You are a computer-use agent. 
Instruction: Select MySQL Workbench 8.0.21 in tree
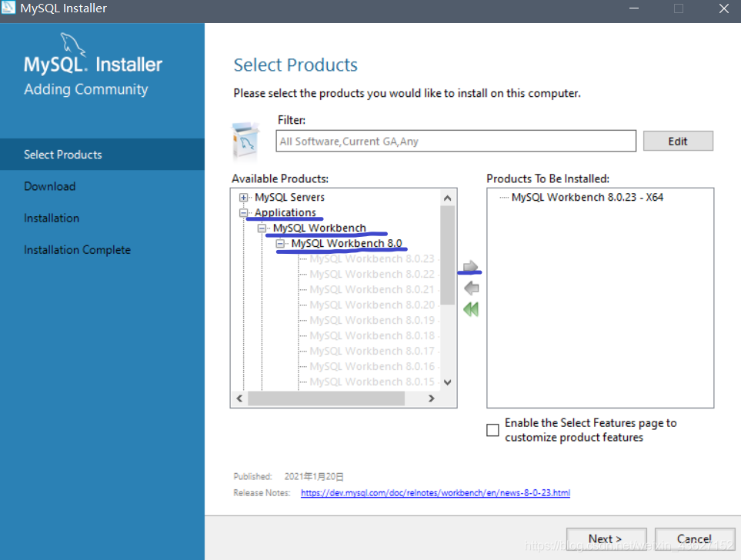point(372,290)
